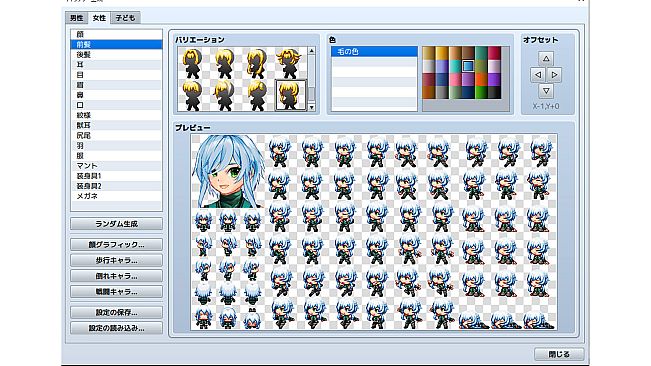The image size is (651, 366).
Task: Select 毛の色 in the color list
Action: coord(374,51)
